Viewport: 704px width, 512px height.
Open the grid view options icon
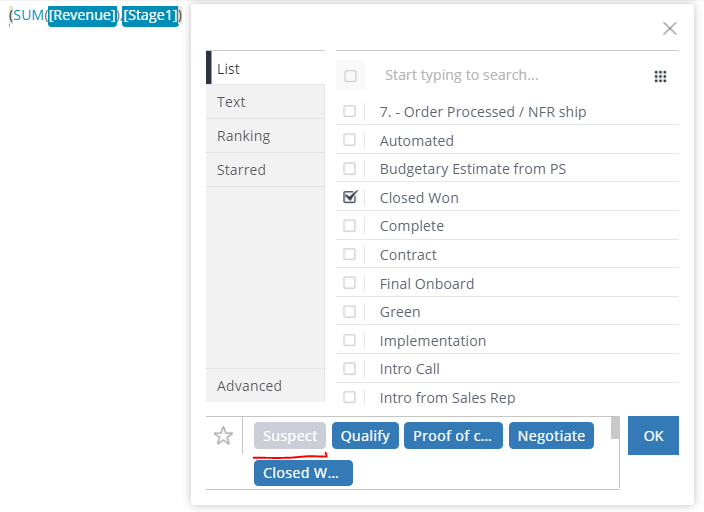click(x=660, y=76)
